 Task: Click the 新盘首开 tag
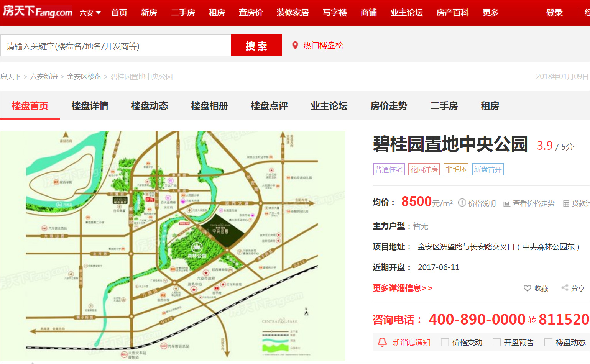coord(488,169)
